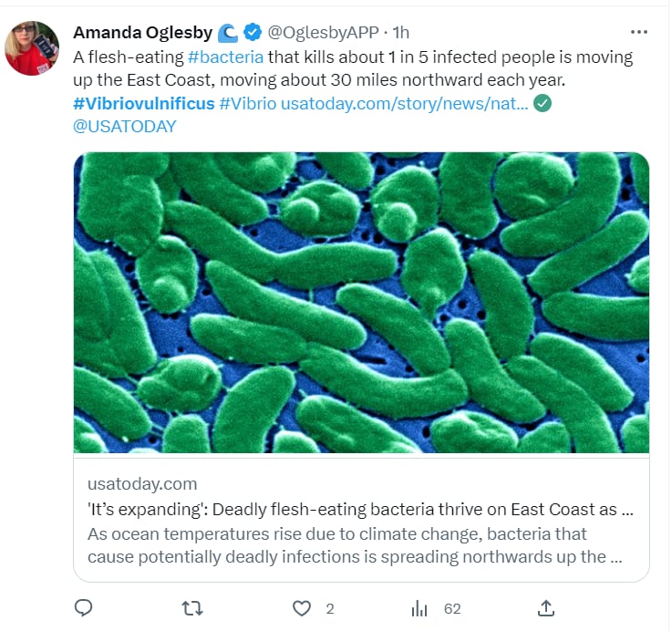Open the @USATODAY mention
The height and width of the screenshot is (631, 672).
(x=125, y=127)
